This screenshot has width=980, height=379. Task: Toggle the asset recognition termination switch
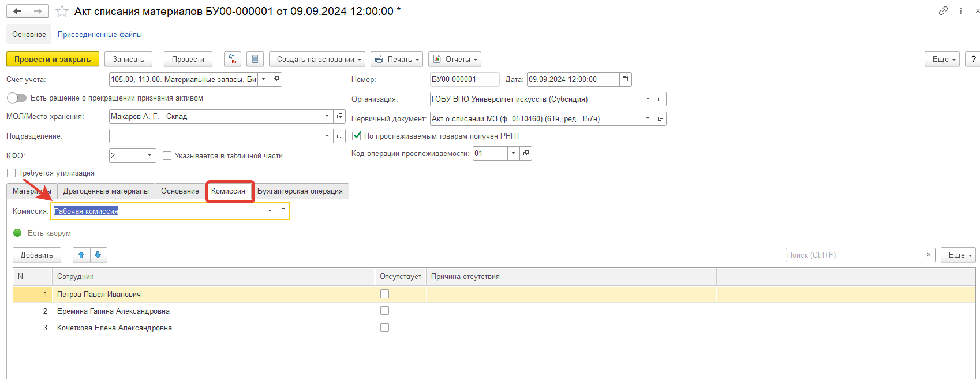(x=17, y=98)
